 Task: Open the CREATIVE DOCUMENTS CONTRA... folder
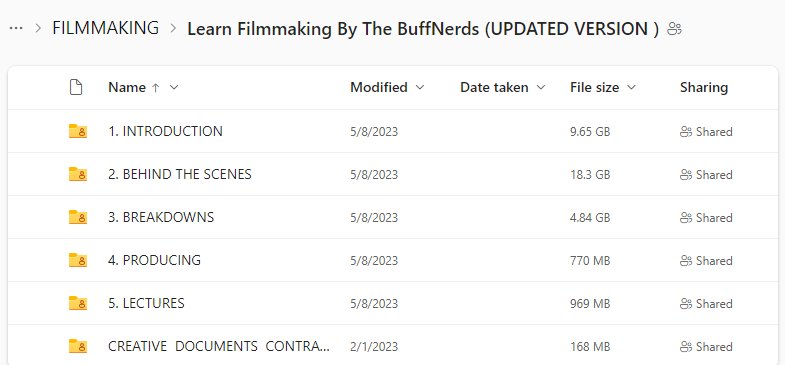coord(219,346)
